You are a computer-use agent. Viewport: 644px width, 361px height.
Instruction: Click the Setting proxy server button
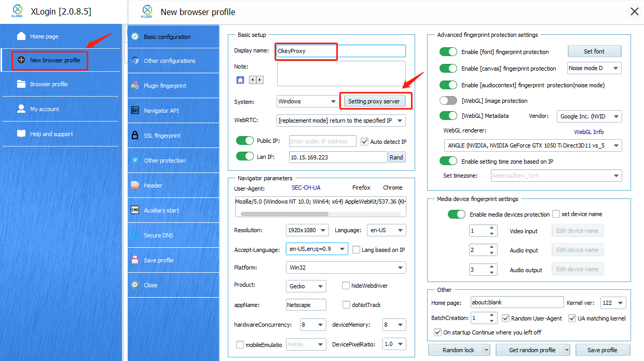click(374, 101)
